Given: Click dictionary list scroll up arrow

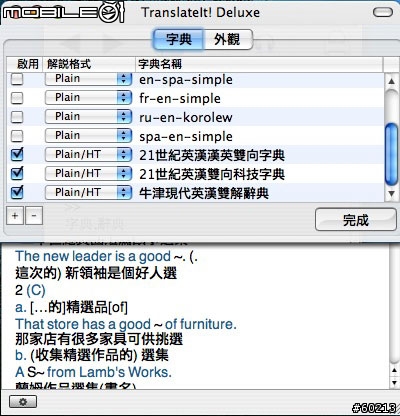Looking at the screenshot, I should coord(391,81).
